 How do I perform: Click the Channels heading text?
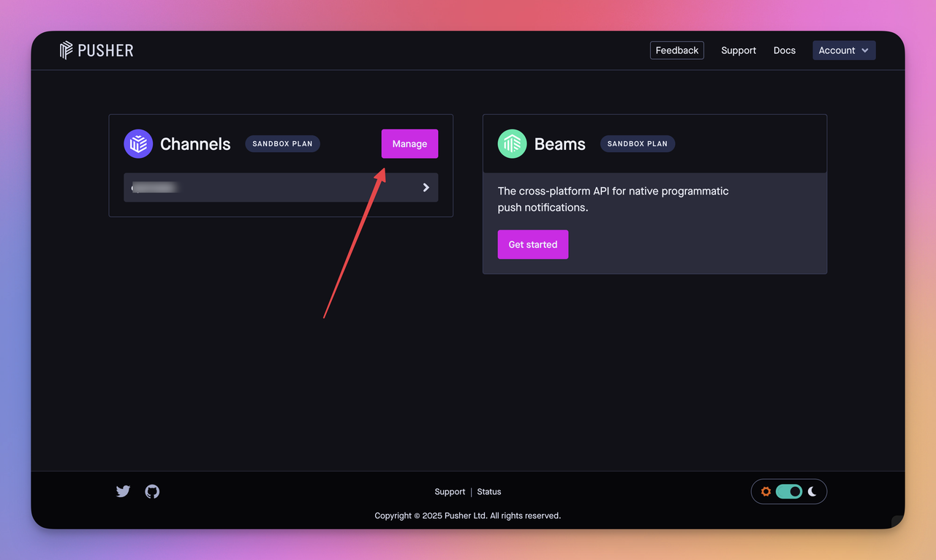pyautogui.click(x=195, y=144)
